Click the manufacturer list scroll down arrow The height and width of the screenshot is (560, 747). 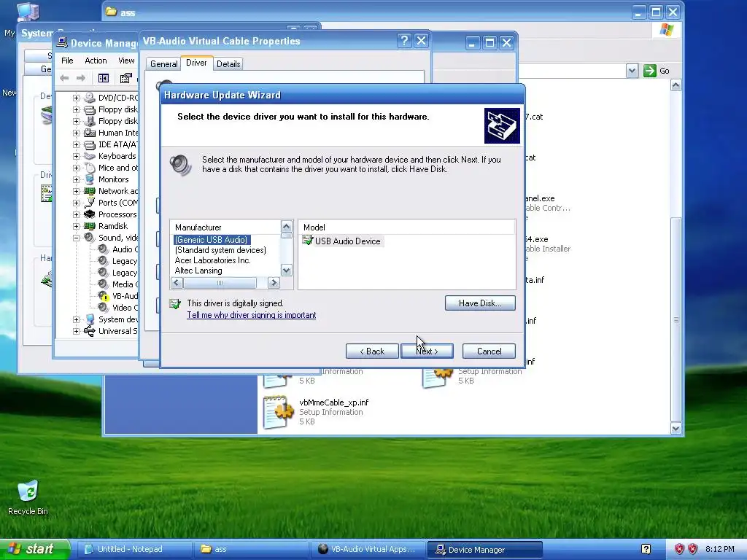pos(286,271)
